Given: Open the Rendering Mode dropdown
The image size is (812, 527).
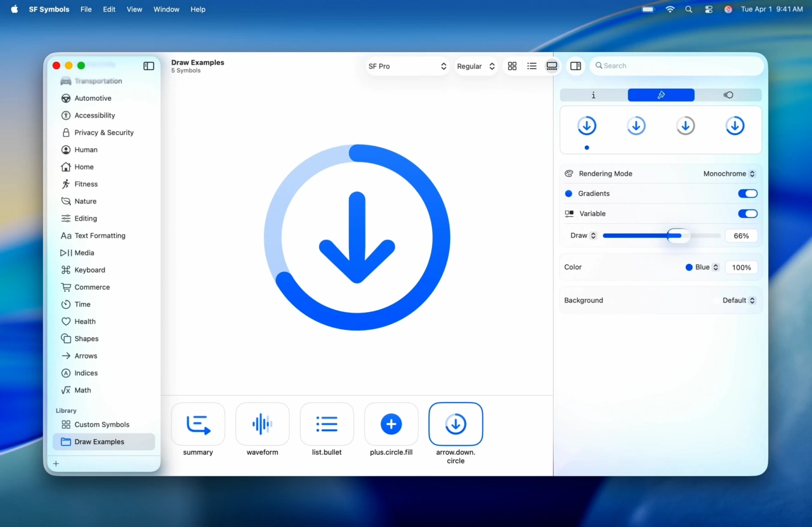Looking at the screenshot, I should 729,174.
